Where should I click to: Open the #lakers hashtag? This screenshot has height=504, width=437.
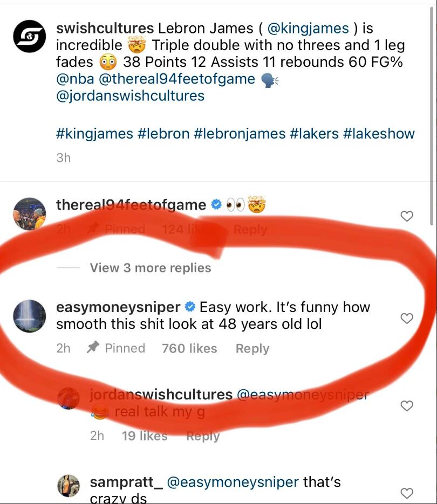coord(314,134)
